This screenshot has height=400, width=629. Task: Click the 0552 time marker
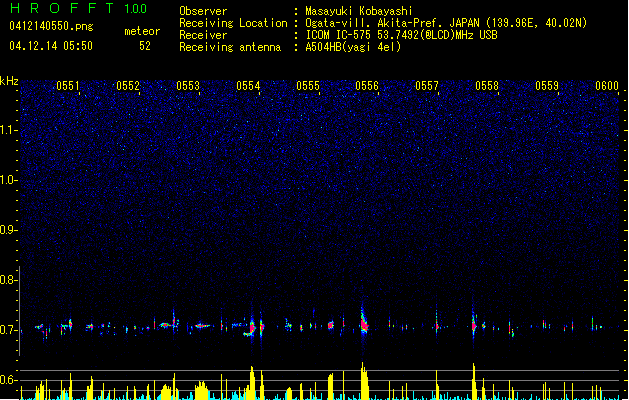(128, 86)
